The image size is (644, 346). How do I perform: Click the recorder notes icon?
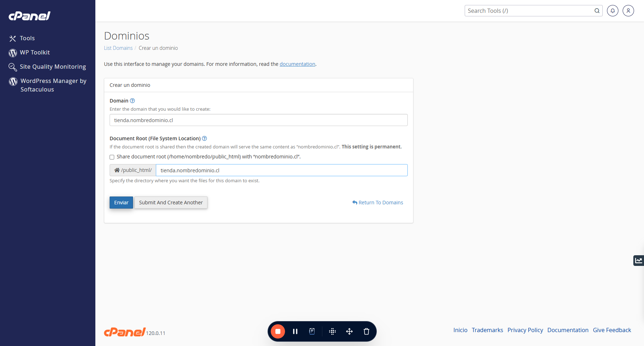[x=312, y=331]
